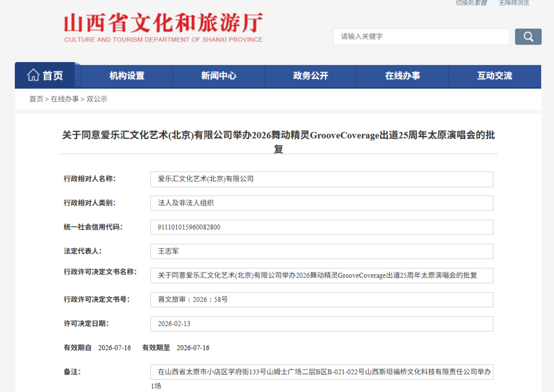The width and height of the screenshot is (554, 392).
Task: Click the 许可决定日期 field 2026-02-13
Action: 321,324
